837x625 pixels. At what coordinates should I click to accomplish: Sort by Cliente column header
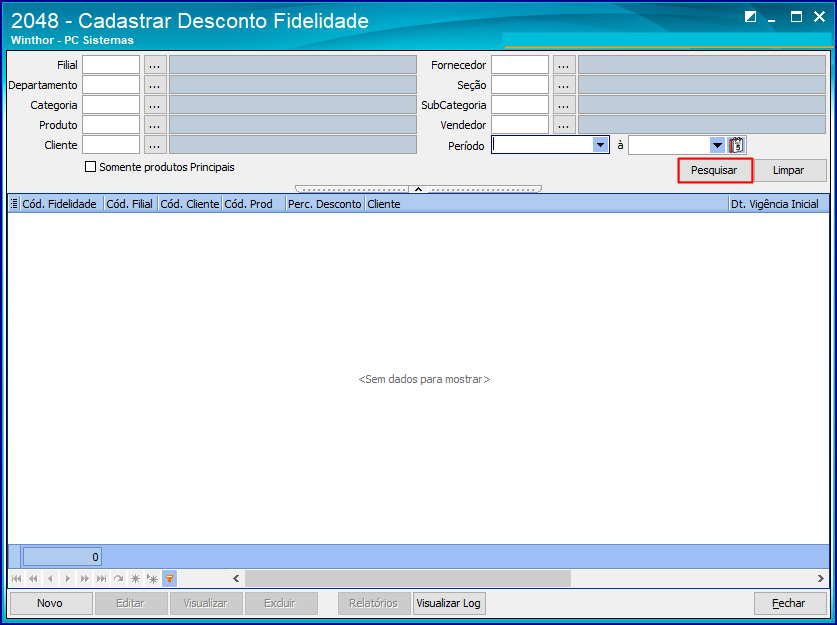tap(547, 204)
